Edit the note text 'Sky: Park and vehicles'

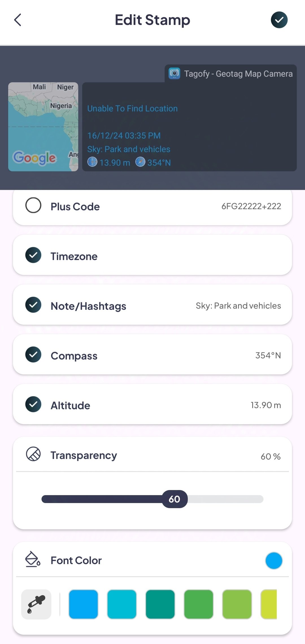pos(238,306)
